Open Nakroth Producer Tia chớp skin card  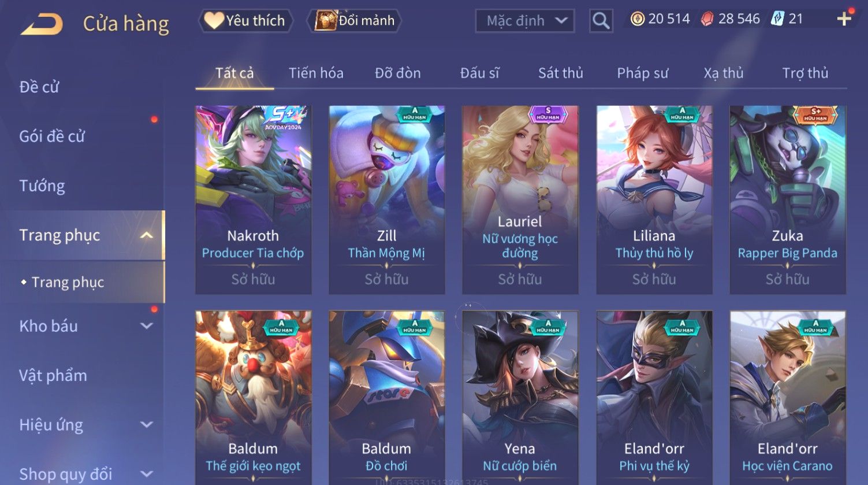pos(253,199)
